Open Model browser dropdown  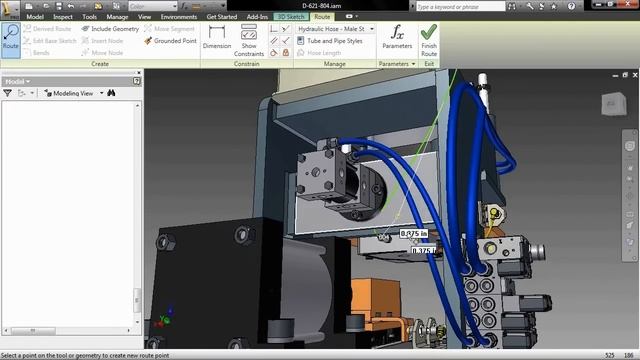pyautogui.click(x=17, y=81)
